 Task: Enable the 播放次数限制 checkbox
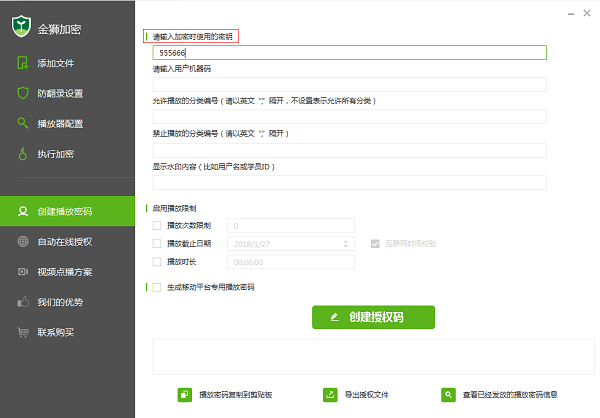157,225
